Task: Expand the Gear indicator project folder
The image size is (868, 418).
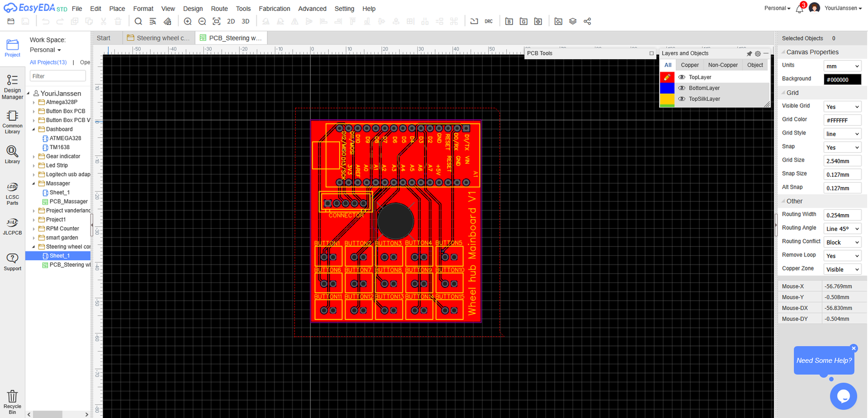Action: (34, 157)
